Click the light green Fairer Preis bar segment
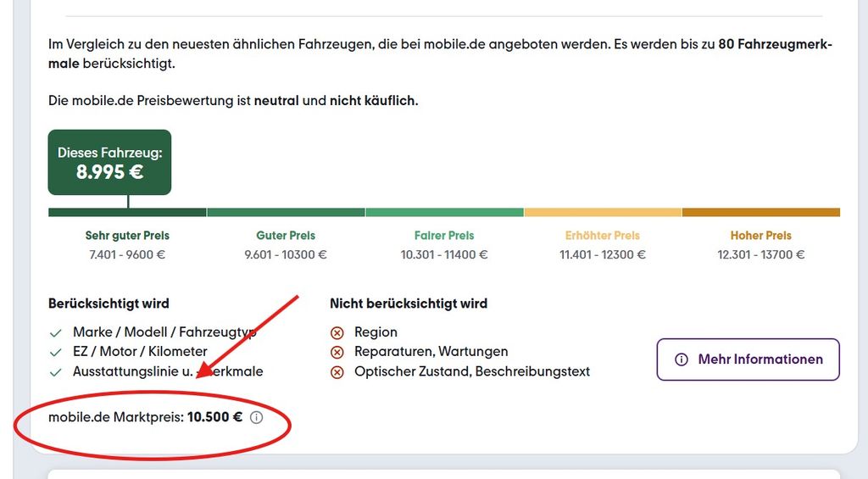Viewport: 868px width, 479px height. click(x=444, y=213)
